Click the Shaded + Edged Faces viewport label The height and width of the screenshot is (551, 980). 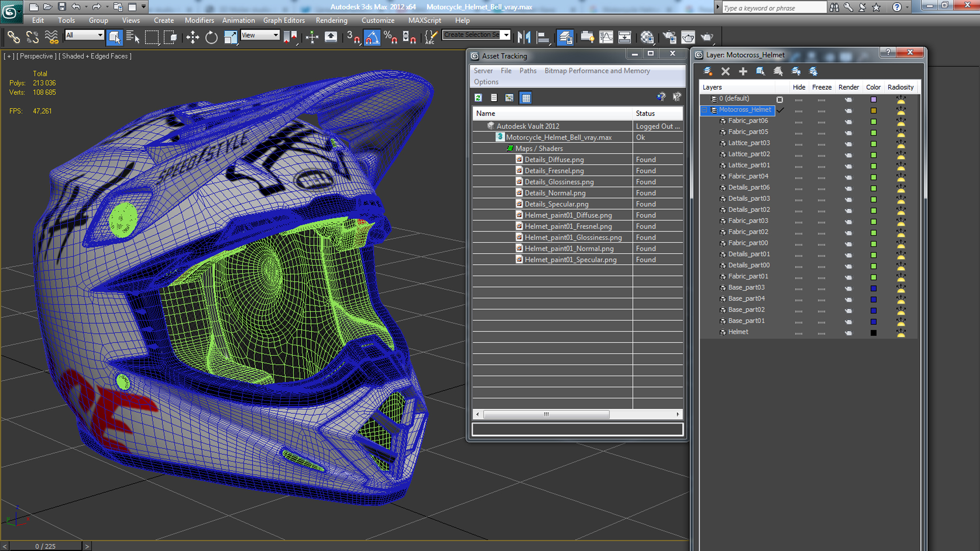click(95, 56)
